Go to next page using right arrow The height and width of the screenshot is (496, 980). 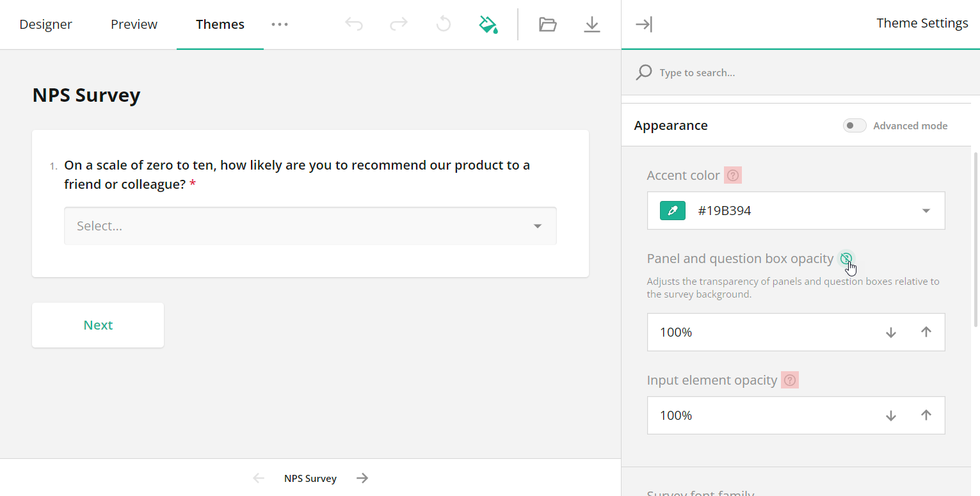tap(362, 478)
